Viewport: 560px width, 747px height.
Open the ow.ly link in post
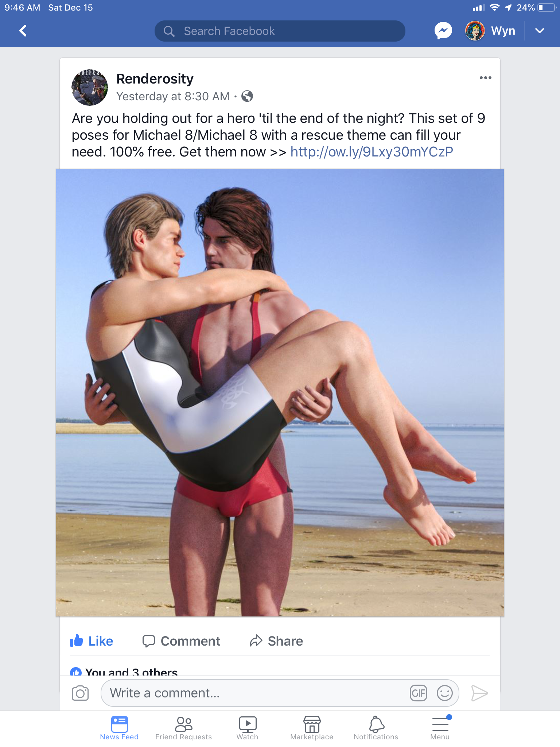click(x=372, y=152)
